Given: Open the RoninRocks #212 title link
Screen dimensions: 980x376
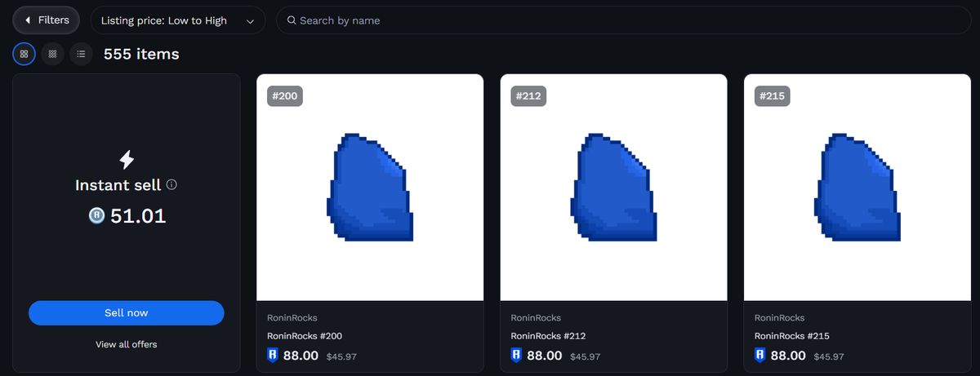Looking at the screenshot, I should [x=548, y=336].
